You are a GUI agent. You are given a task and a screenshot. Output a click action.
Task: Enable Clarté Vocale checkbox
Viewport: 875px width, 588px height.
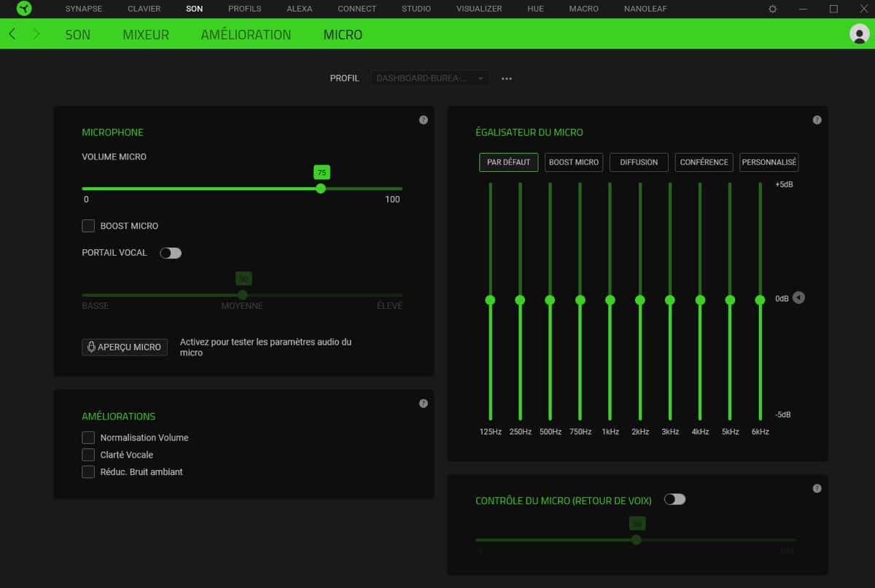click(88, 455)
